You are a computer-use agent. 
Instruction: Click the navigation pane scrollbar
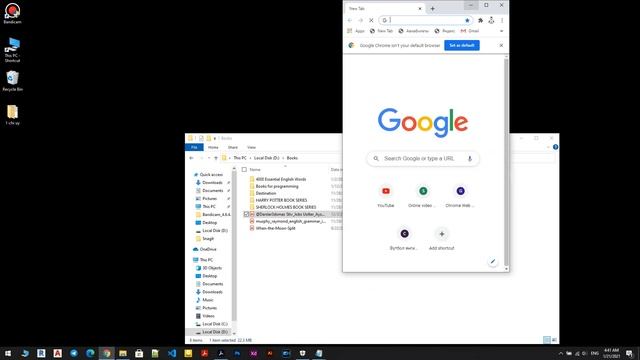click(x=234, y=245)
